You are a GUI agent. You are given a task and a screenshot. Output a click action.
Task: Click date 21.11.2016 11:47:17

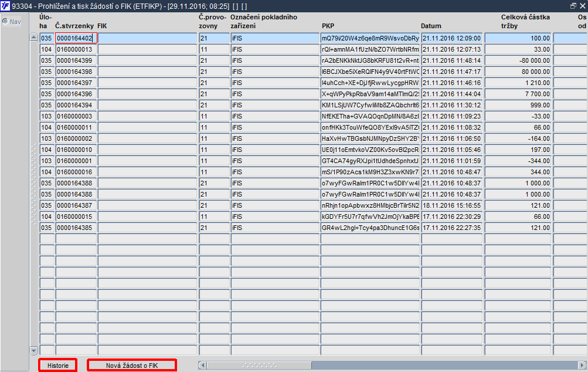click(452, 72)
